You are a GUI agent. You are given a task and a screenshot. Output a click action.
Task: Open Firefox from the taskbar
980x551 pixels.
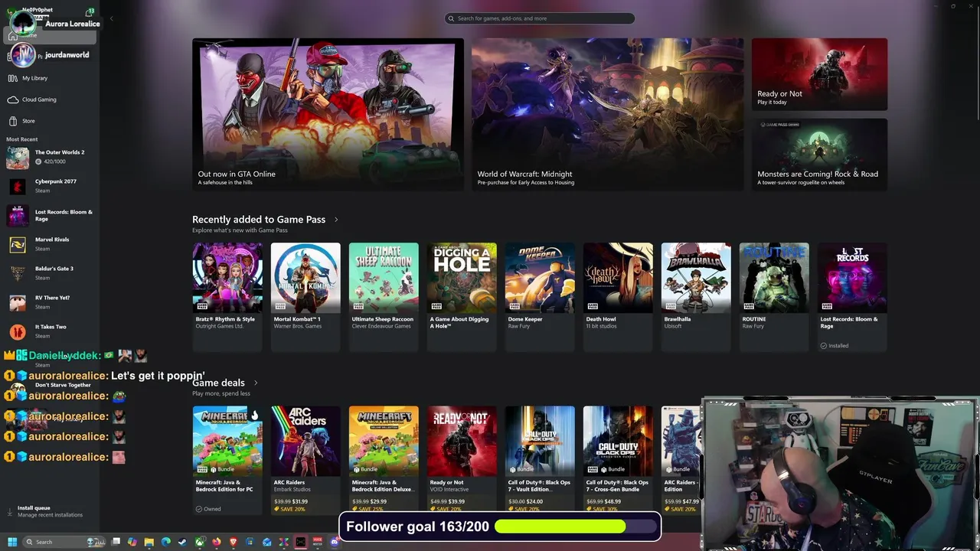(x=217, y=542)
